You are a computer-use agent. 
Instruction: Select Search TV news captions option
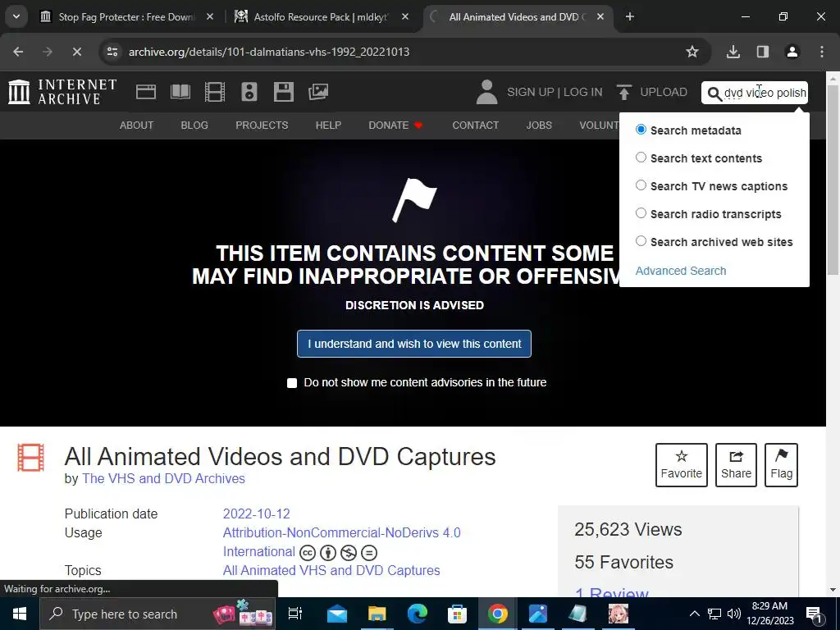tap(641, 185)
